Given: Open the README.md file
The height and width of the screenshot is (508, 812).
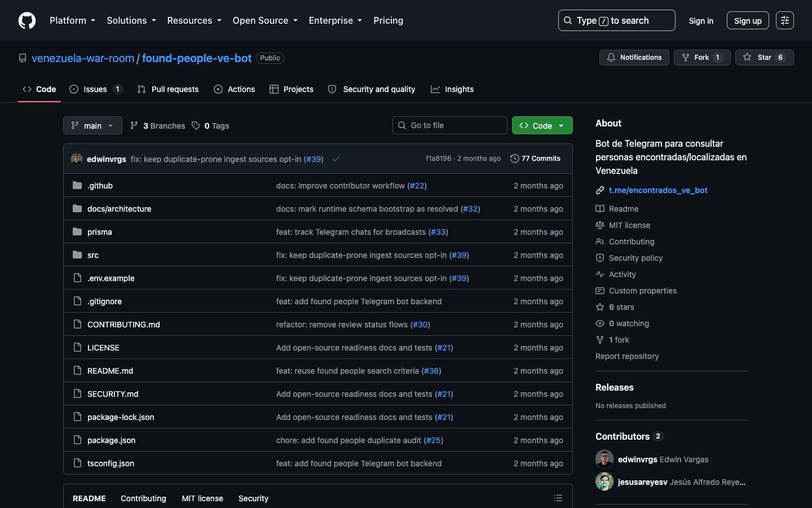Looking at the screenshot, I should pyautogui.click(x=110, y=371).
